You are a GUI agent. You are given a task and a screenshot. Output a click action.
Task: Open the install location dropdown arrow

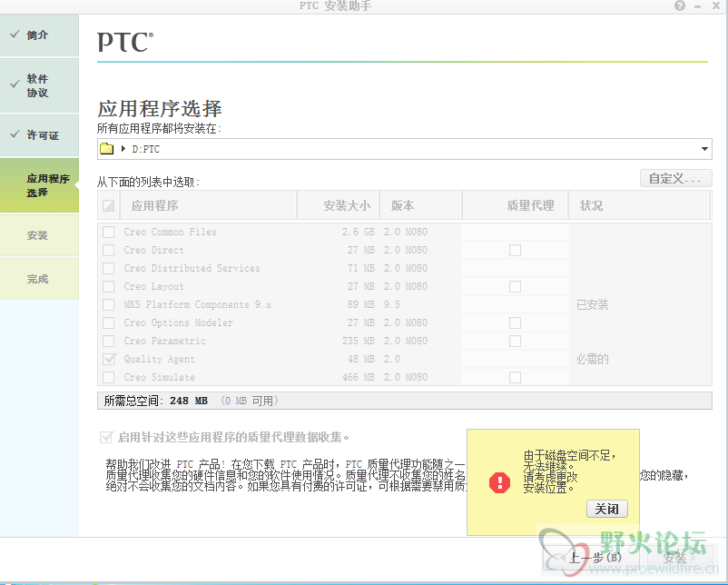click(x=704, y=149)
